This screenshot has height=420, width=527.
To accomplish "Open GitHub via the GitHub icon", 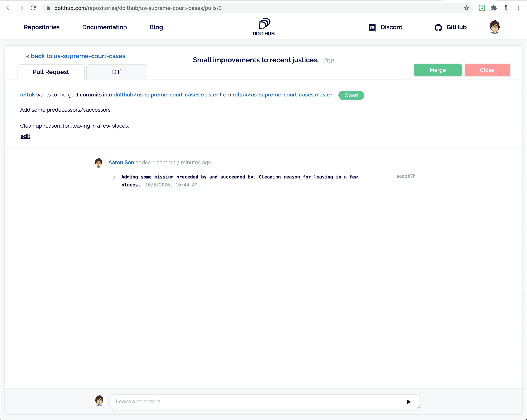I will point(438,27).
